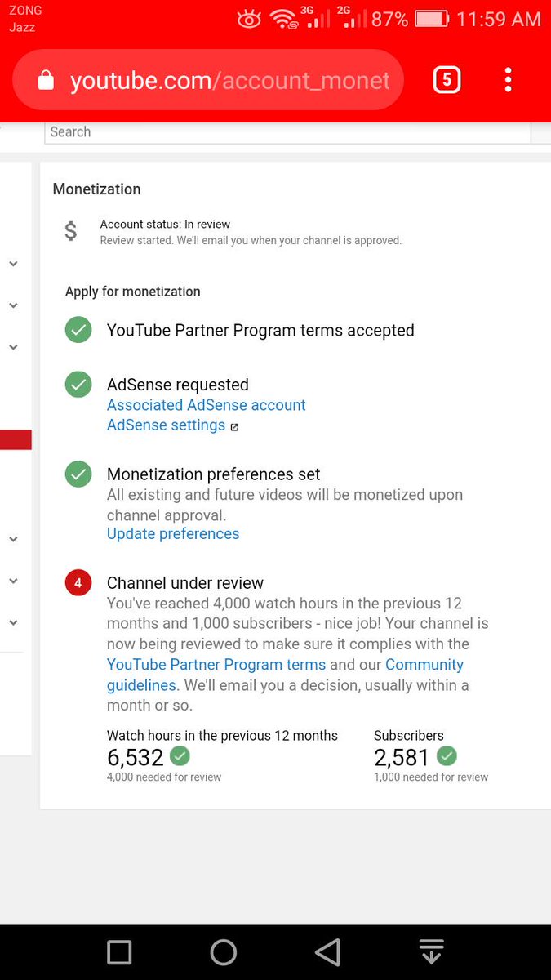Tap the padlock icon in address bar

[46, 80]
